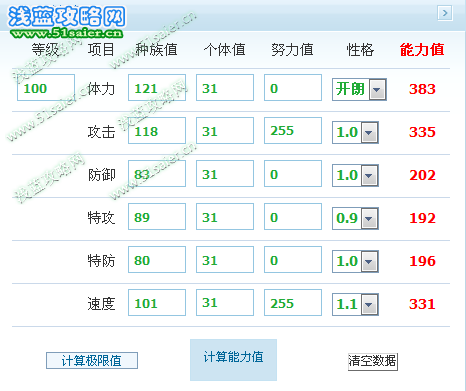Screen dimensions: 466x391
Task: Click the 性格 column header
Action: (360, 50)
